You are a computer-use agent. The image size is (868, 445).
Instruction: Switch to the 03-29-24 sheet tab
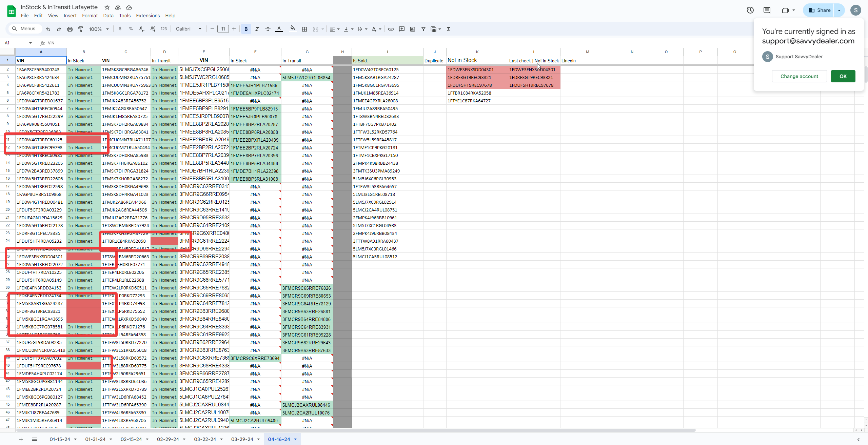pyautogui.click(x=242, y=439)
